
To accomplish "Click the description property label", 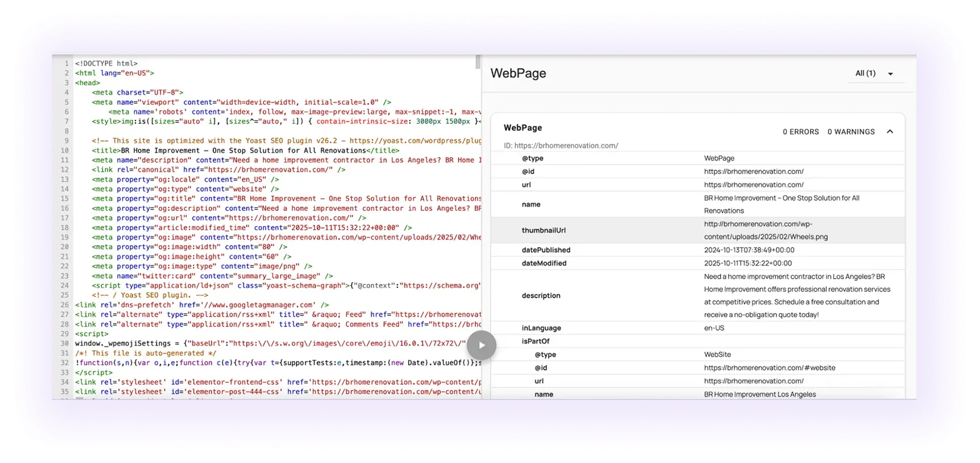I will click(541, 296).
